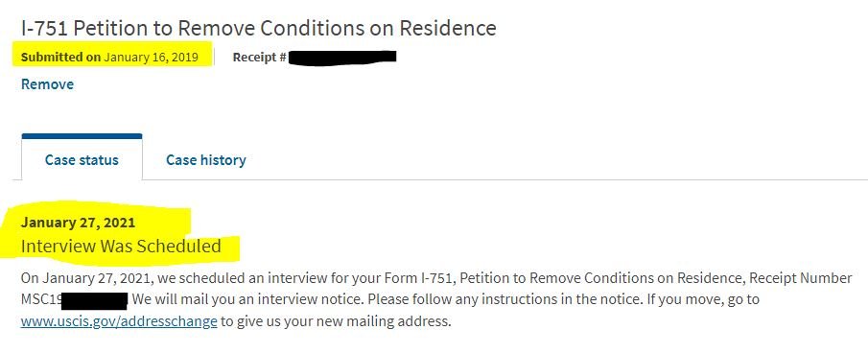Screen dimensions: 868x354
Task: Click the I-751 Petition to Remove Conditions heading
Action: 259,28
